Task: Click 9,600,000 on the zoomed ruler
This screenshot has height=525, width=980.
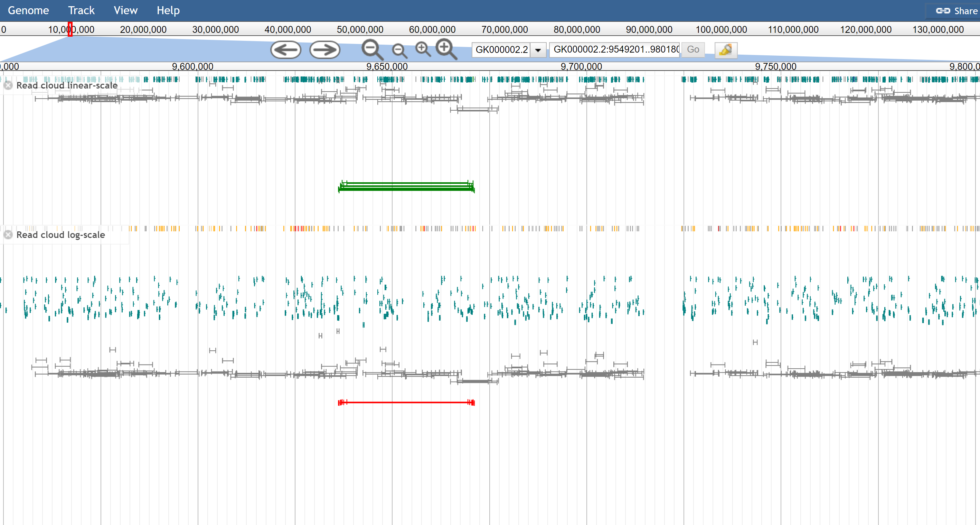Action: coord(192,66)
